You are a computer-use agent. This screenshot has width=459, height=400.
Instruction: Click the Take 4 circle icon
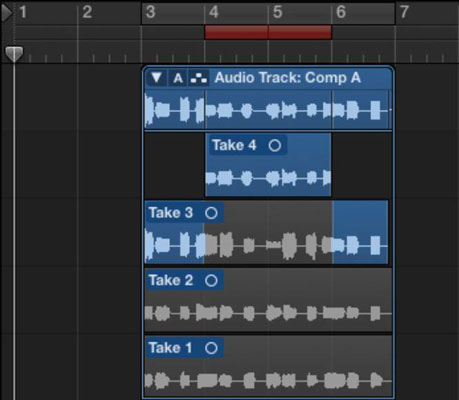275,146
